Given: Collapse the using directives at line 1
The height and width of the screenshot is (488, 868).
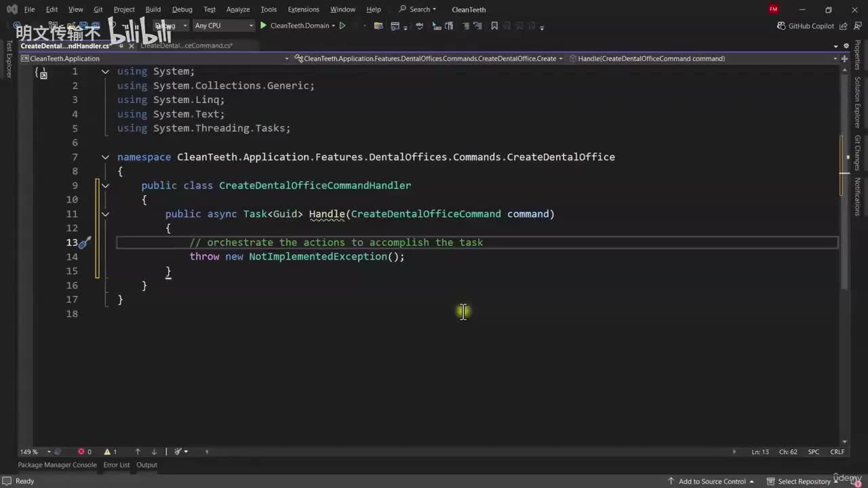Looking at the screenshot, I should coord(105,71).
